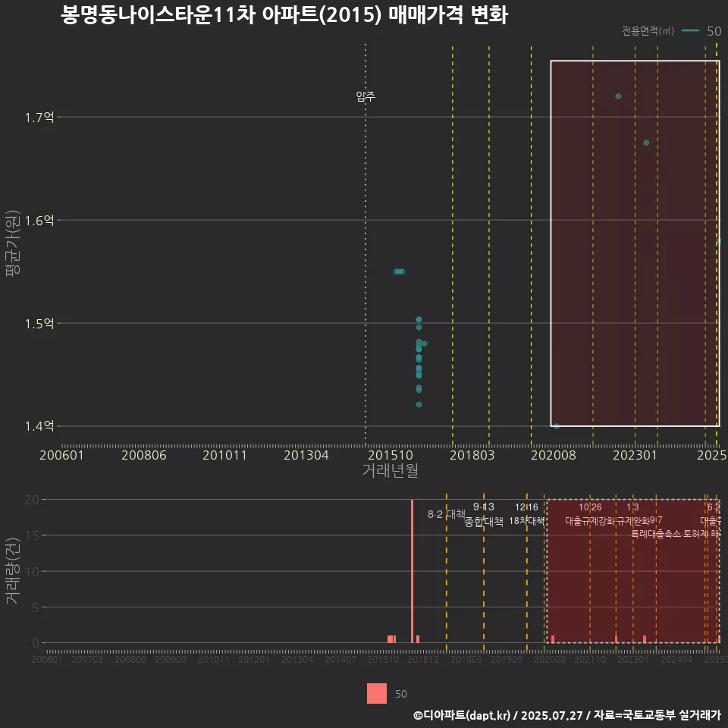Image resolution: width=728 pixels, height=728 pixels.
Task: Click the teal dot cluster near 1.55억
Action: coord(399,271)
